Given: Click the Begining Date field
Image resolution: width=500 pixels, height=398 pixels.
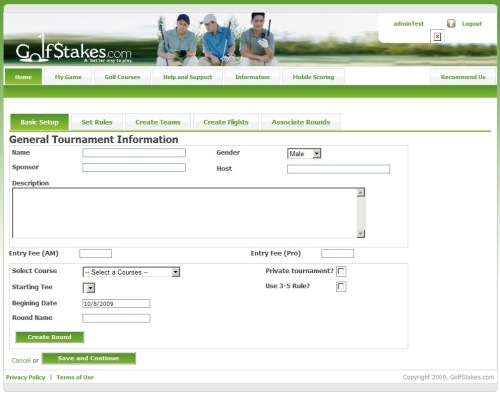Looking at the screenshot, I should (116, 303).
